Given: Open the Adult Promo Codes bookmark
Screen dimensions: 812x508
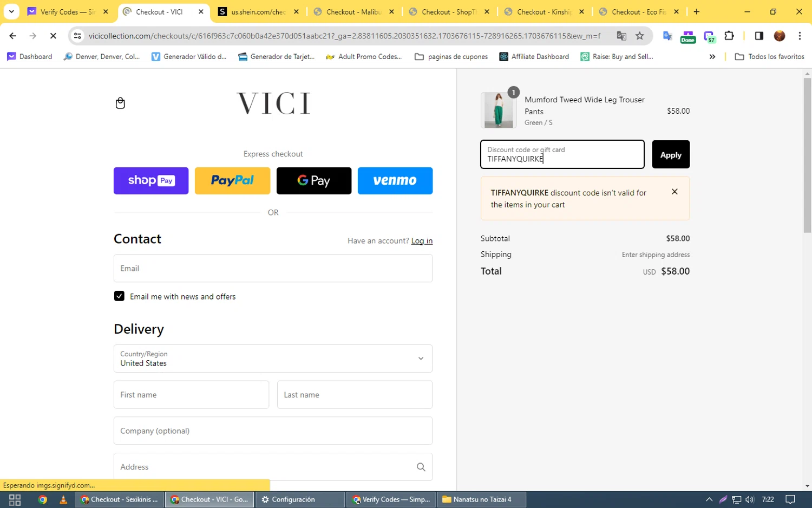Looking at the screenshot, I should click(x=364, y=56).
